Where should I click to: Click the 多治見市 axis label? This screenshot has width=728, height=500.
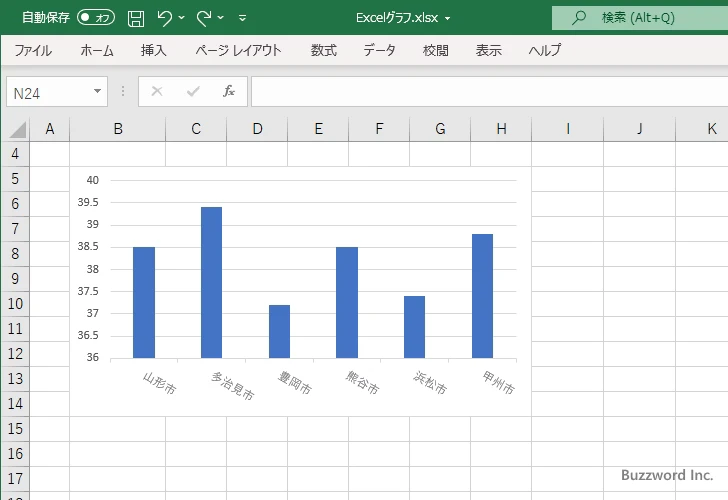click(233, 386)
